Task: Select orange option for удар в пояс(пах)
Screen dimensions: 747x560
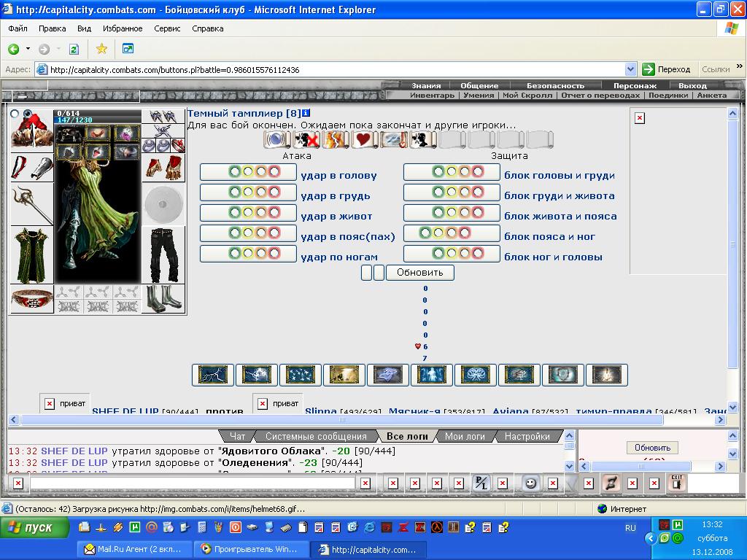Action: click(261, 233)
